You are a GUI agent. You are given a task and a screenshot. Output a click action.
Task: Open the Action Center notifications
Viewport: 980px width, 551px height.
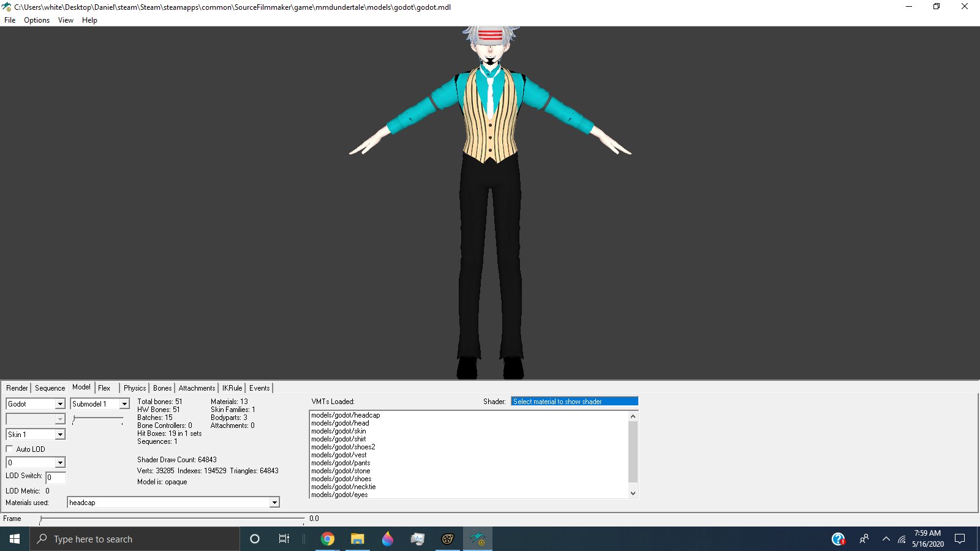[960, 539]
